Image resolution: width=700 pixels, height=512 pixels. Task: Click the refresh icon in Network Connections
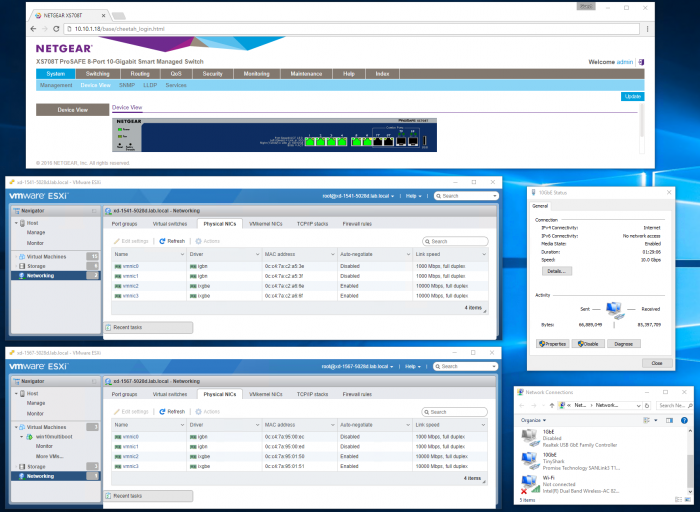647,405
